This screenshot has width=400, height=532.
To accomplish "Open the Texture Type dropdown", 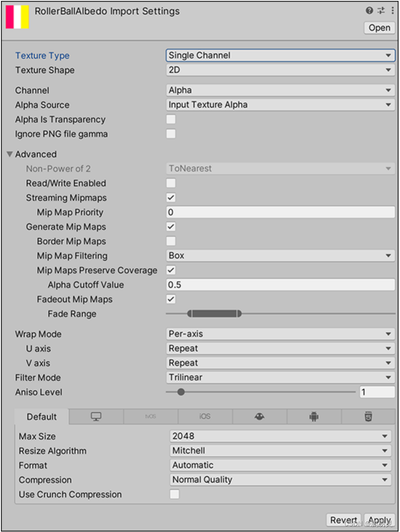I will 280,56.
